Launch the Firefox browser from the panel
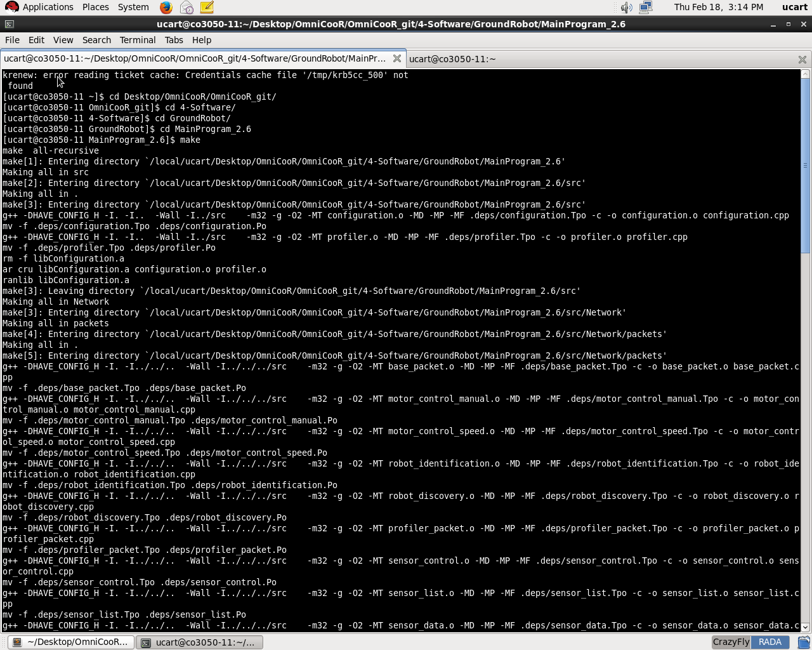Screen dimensions: 812x650 click(x=166, y=8)
